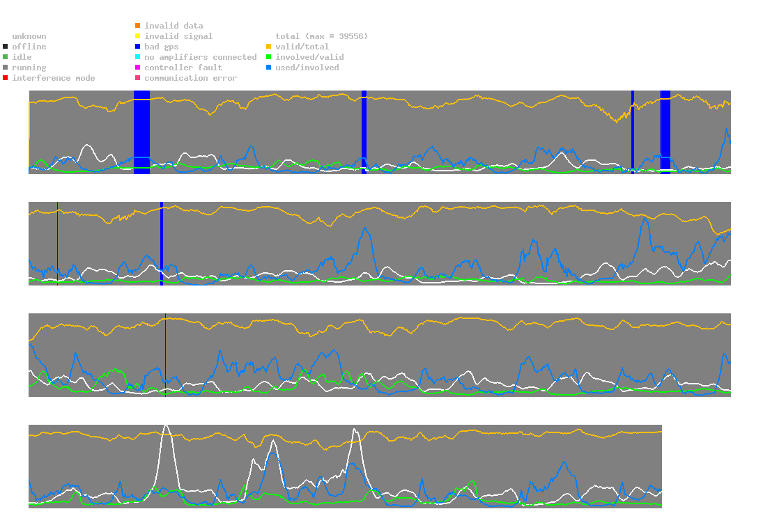Click the red interference mode swatch
The image size is (763, 532).
click(x=6, y=78)
